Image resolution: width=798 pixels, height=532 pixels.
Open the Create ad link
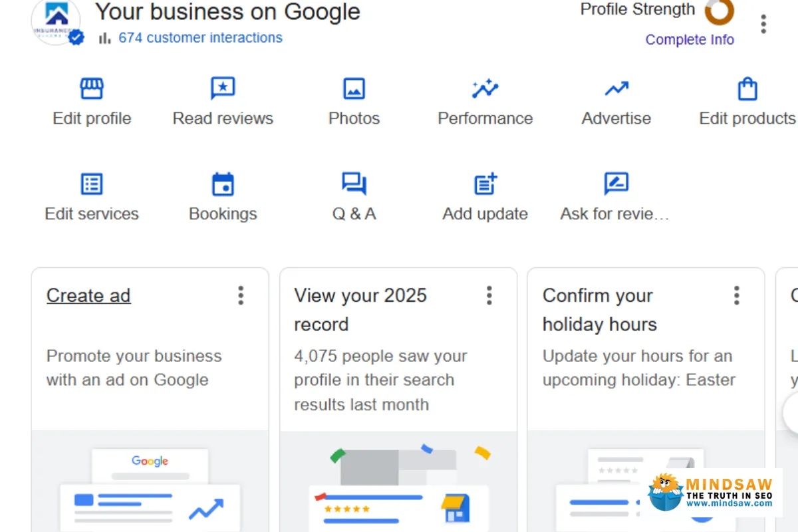88,295
